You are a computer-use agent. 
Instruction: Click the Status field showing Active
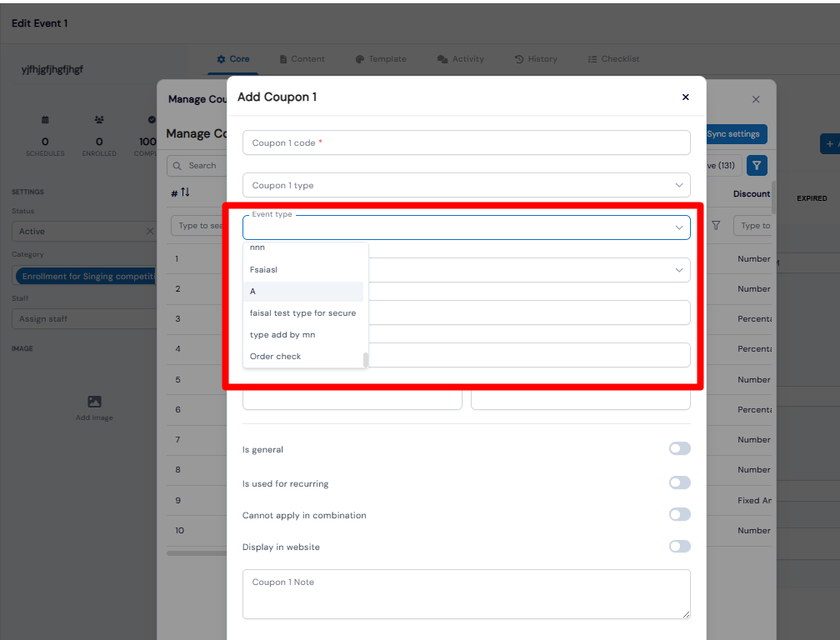coord(84,231)
